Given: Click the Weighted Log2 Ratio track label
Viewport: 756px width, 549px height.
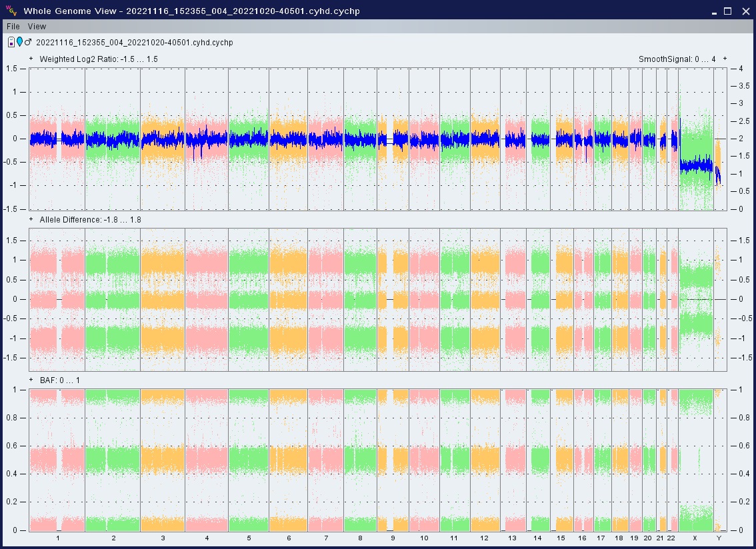Looking at the screenshot, I should click(98, 59).
